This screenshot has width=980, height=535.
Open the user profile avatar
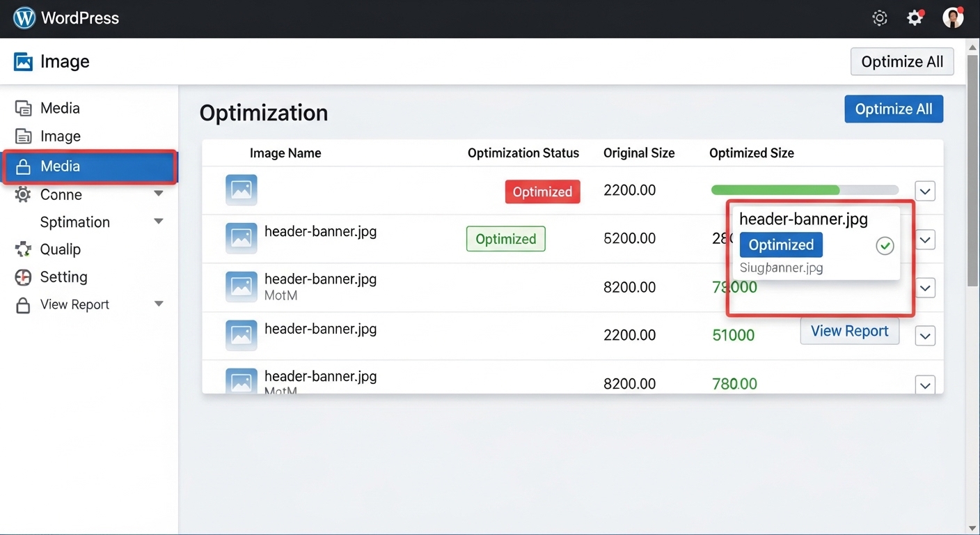(953, 18)
